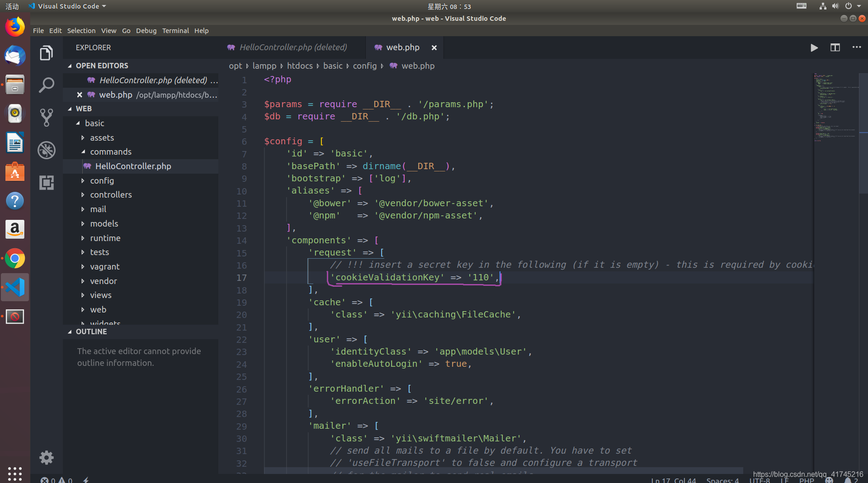This screenshot has width=868, height=483.
Task: Launch Thunderbird mail from the dock
Action: tap(15, 56)
